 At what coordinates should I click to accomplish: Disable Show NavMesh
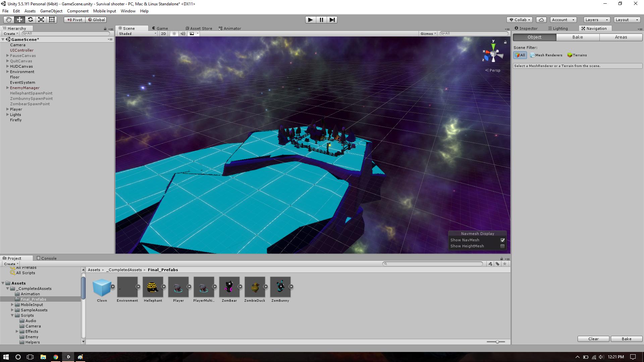coord(502,240)
